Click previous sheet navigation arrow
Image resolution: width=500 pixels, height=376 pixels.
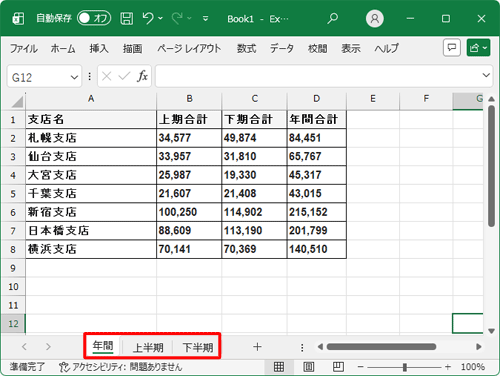24,347
